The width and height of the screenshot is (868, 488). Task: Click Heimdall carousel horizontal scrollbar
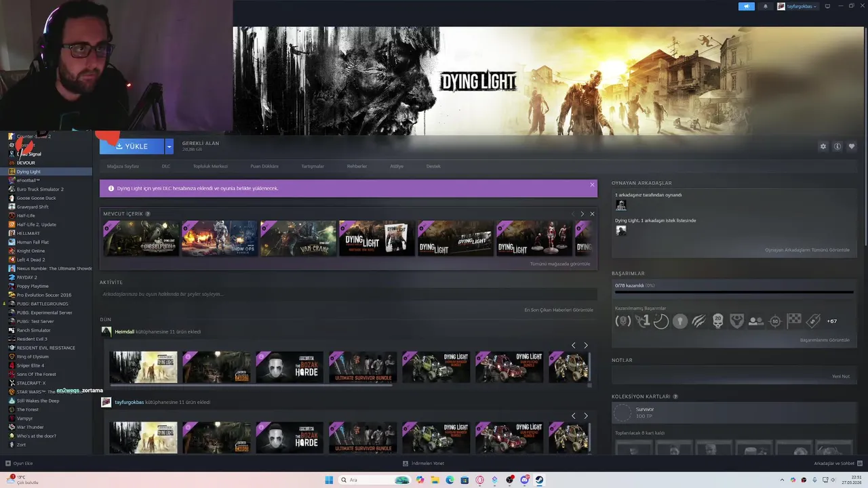(251, 385)
